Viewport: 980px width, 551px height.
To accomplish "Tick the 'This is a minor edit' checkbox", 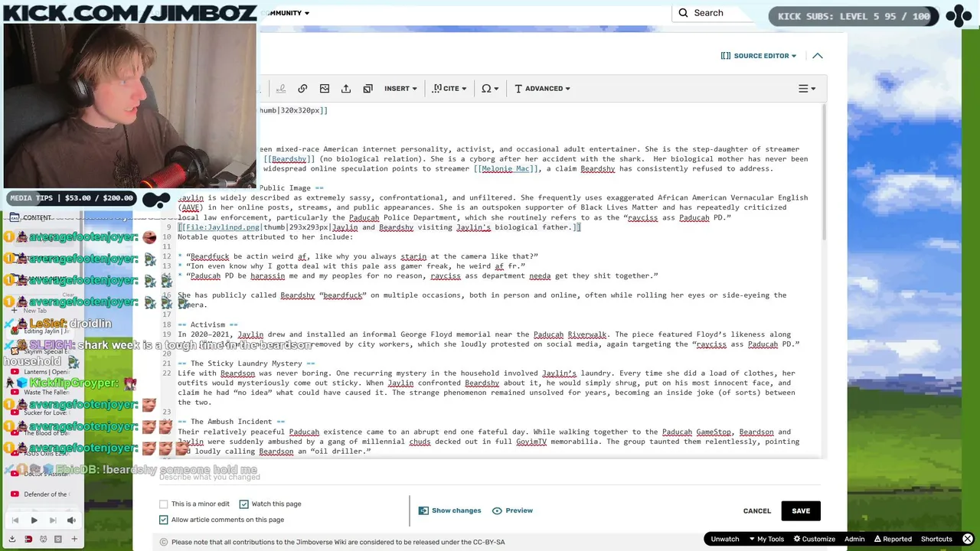I will 164,504.
